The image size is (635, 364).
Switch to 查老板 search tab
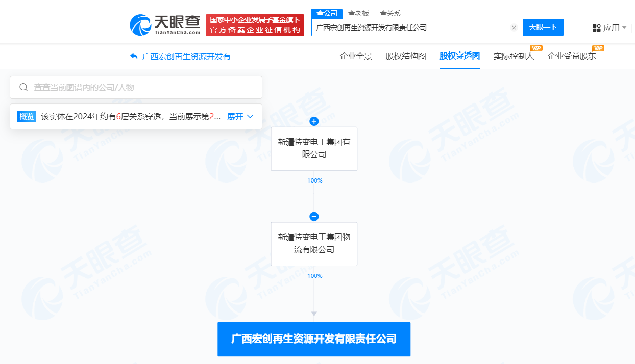358,13
